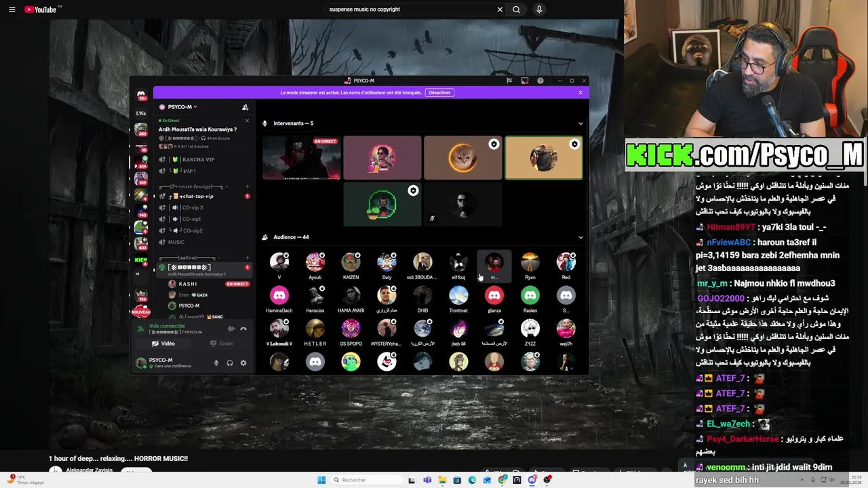
Task: Click Désactiver in streamer mode banner
Action: 439,93
